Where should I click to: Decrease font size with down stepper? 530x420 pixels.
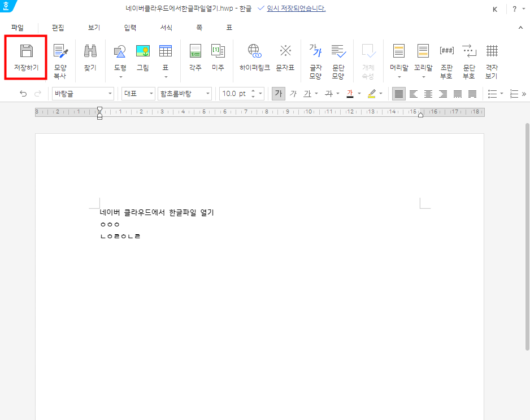[253, 97]
